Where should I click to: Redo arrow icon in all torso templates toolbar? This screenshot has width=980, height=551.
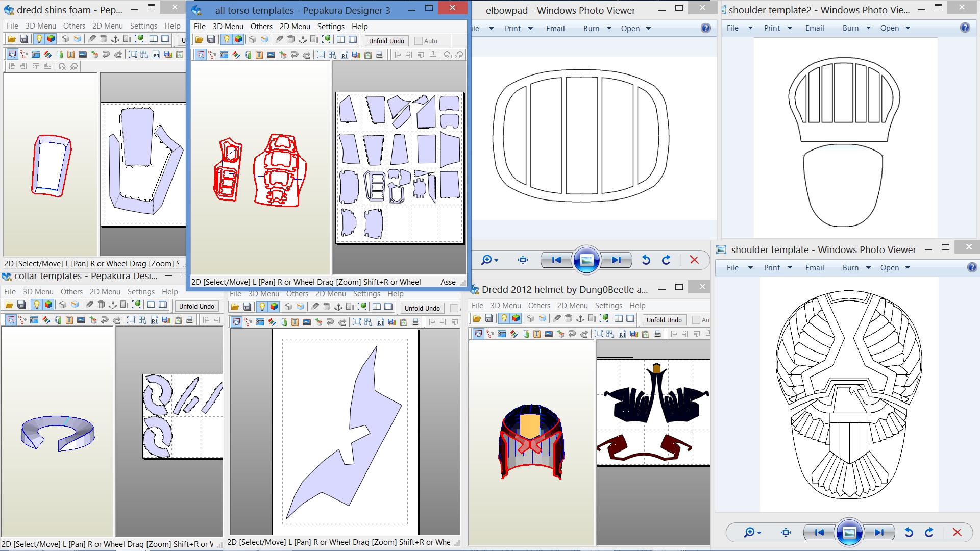307,55
